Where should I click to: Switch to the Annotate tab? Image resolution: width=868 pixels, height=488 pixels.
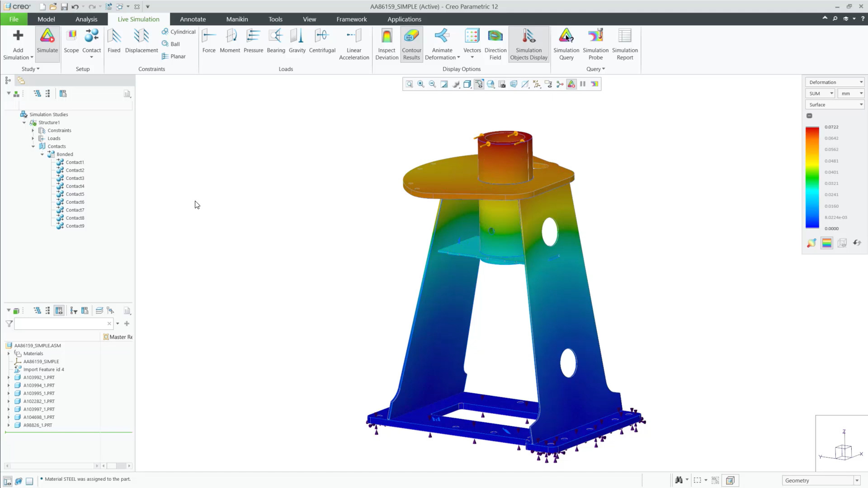point(193,19)
